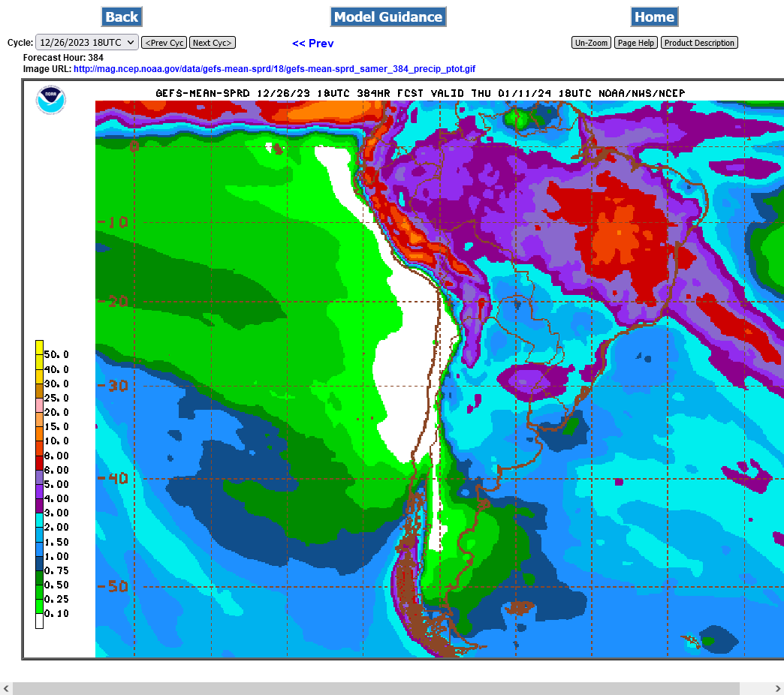Click the white swatch at the legend bottom

point(39,621)
